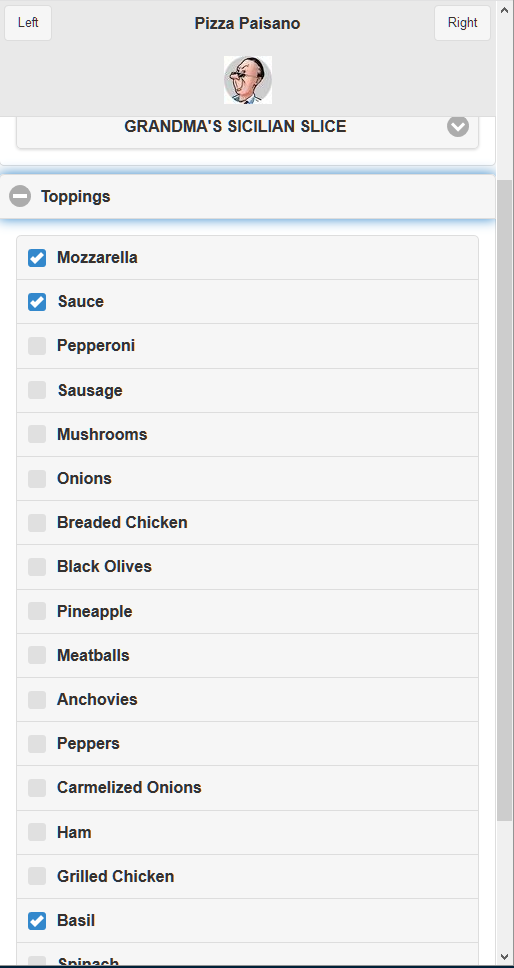Uncheck the Mozzarella topping
Image resolution: width=514 pixels, height=968 pixels.
click(37, 258)
